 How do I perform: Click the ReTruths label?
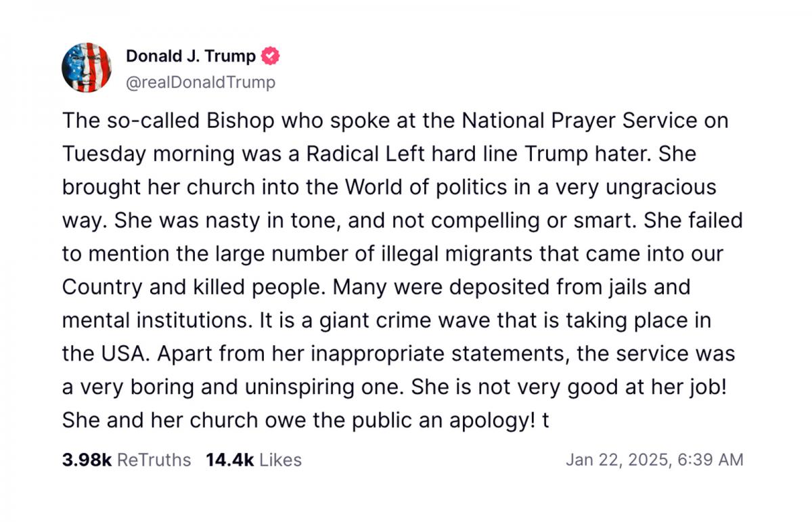[154, 460]
